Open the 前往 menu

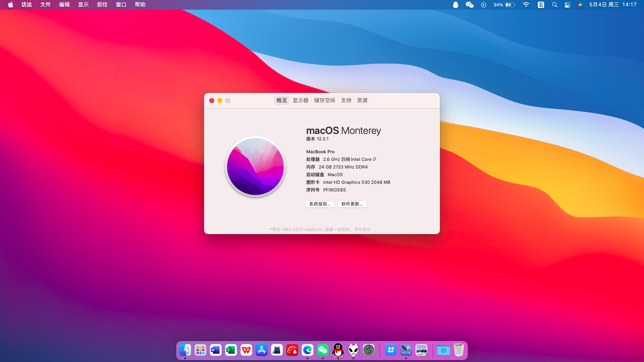(x=102, y=5)
